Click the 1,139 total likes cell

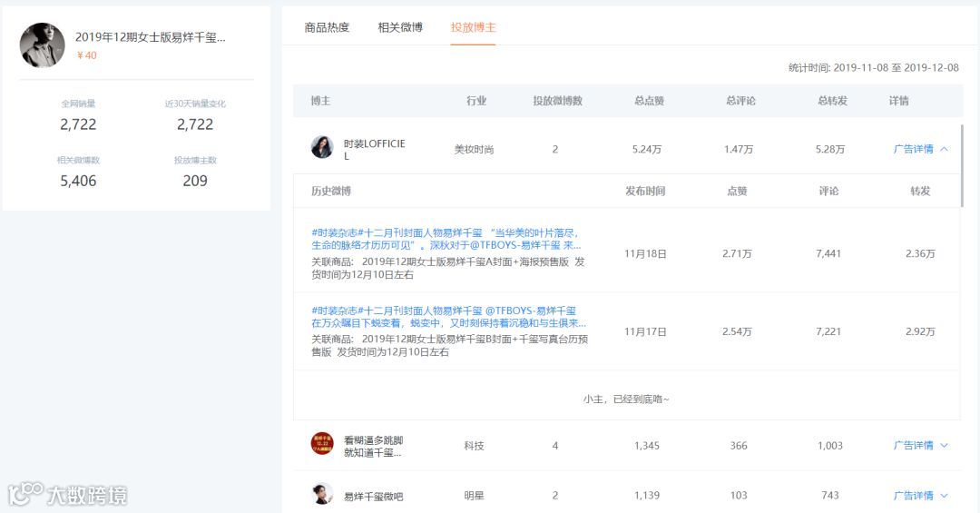(647, 496)
